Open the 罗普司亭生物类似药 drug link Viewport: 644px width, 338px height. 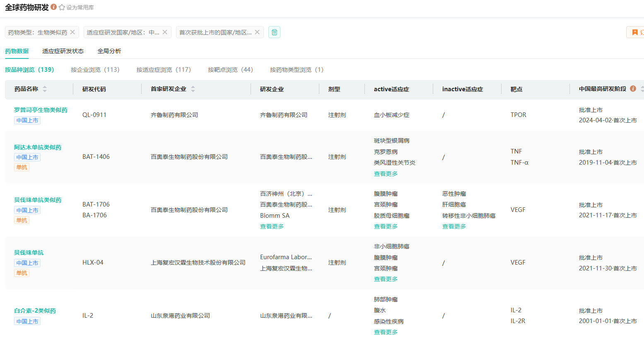[41, 110]
